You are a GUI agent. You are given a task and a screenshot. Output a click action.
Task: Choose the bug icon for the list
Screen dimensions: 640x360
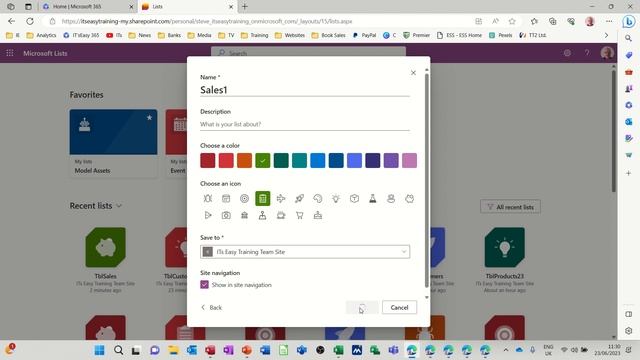[x=208, y=199]
